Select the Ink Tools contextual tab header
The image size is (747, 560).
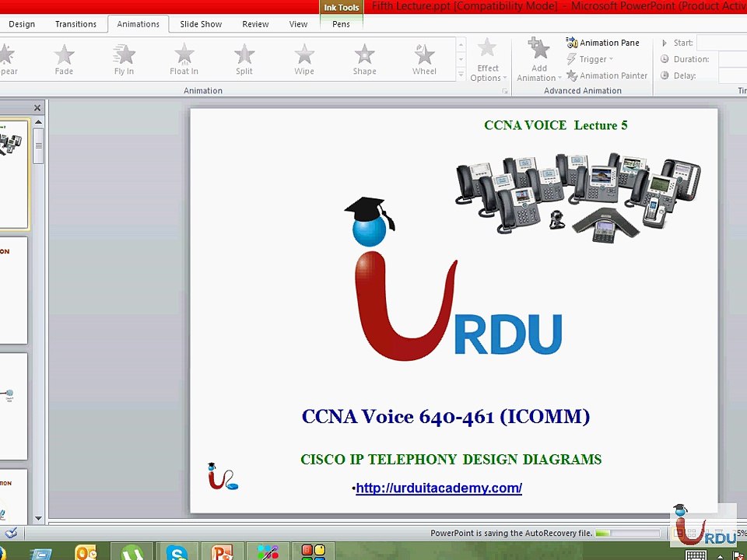[x=341, y=7]
